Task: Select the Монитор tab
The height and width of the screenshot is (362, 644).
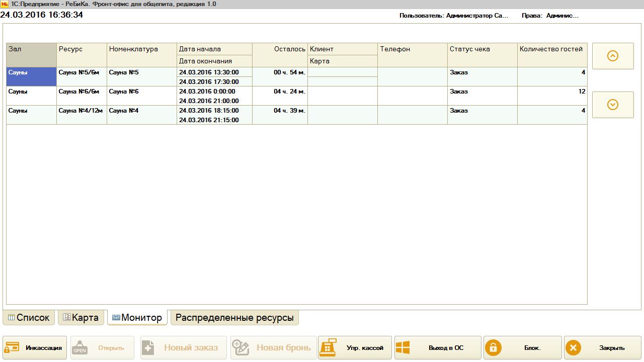Action: tap(137, 318)
